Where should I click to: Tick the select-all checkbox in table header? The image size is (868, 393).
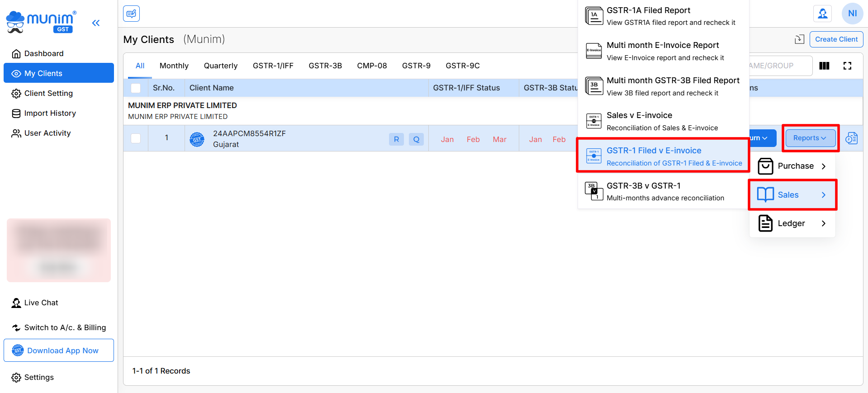point(136,88)
